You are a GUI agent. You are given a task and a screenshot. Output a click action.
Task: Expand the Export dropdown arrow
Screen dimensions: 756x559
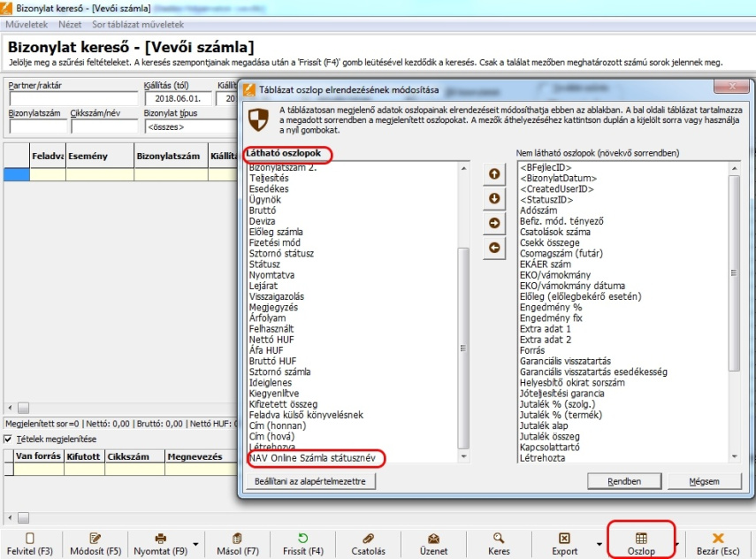pos(595,544)
